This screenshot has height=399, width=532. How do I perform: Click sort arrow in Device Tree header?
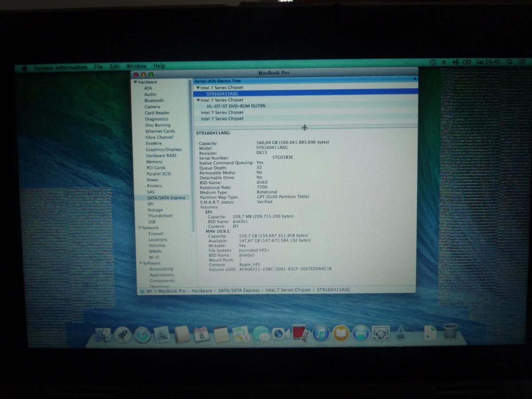415,78
